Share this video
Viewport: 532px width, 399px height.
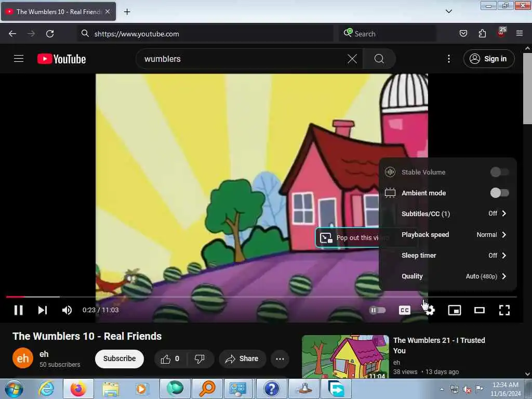coord(242,358)
